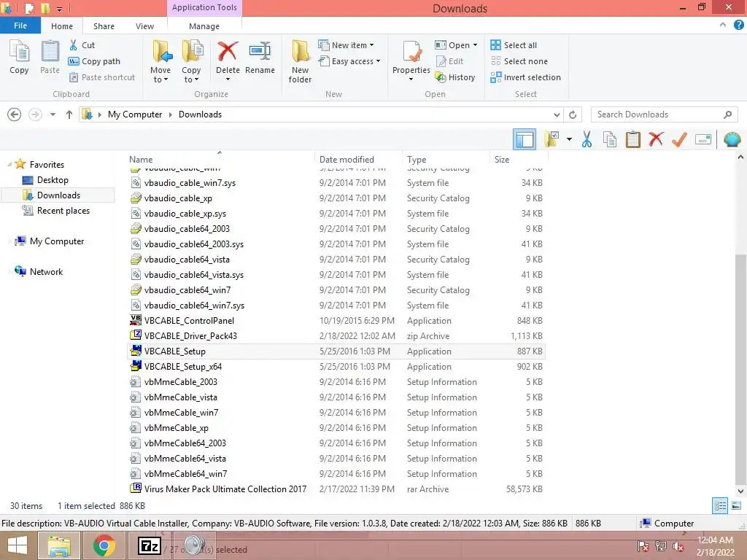747x560 pixels.
Task: Click the copy pages icon in secondary toolbar
Action: click(x=610, y=139)
